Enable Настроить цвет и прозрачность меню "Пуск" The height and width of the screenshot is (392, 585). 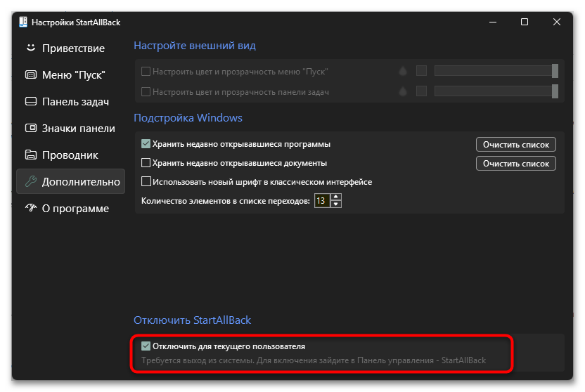(x=146, y=71)
